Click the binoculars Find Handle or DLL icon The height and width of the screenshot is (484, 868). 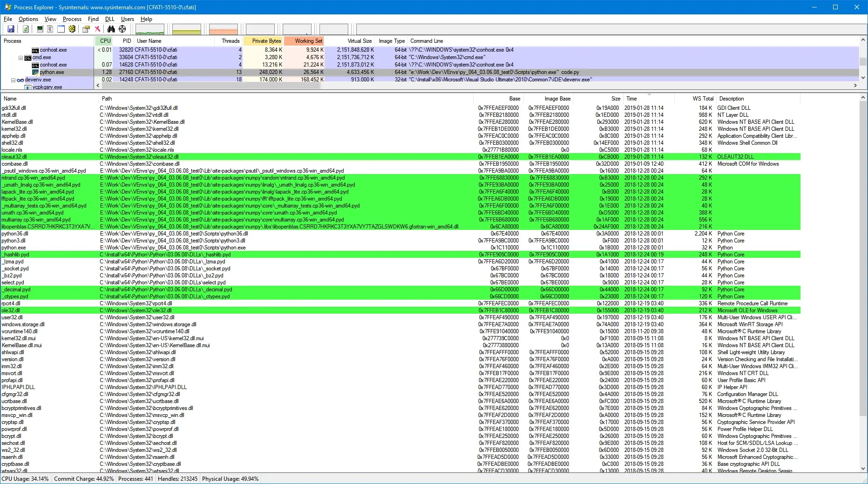[x=111, y=29]
